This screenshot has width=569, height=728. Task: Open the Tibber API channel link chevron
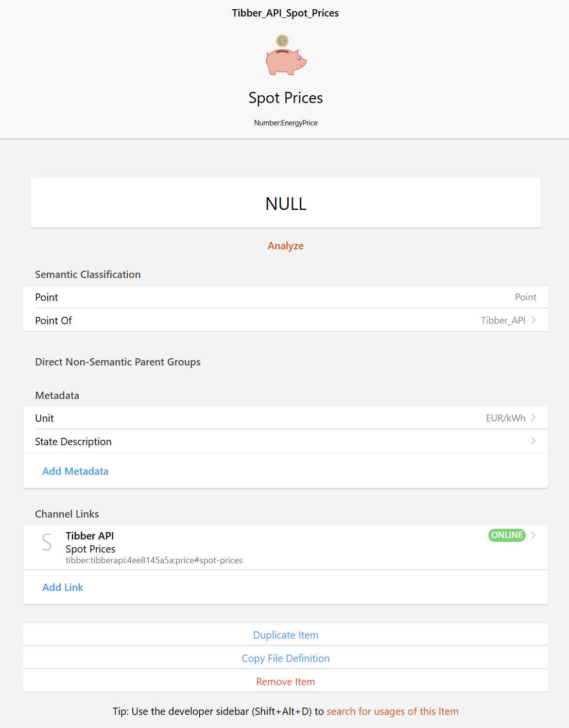tap(534, 535)
